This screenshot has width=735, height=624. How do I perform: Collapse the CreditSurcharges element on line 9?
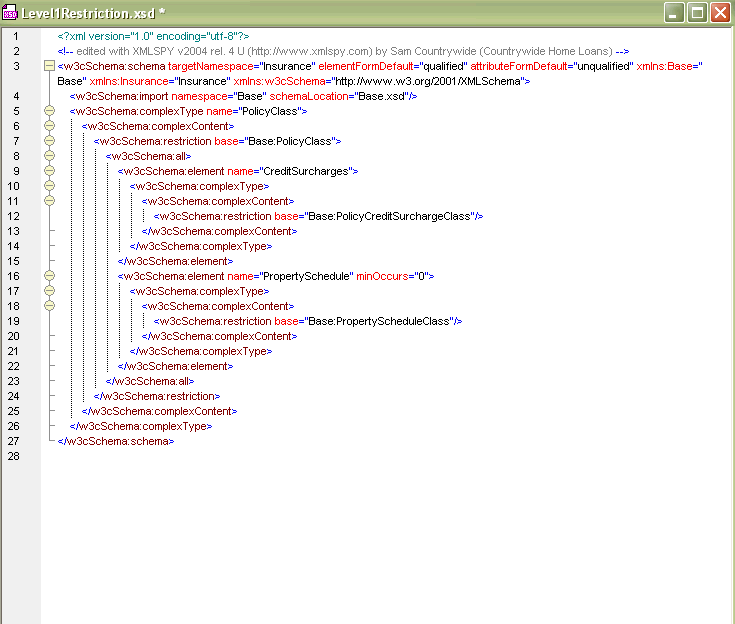pos(49,171)
